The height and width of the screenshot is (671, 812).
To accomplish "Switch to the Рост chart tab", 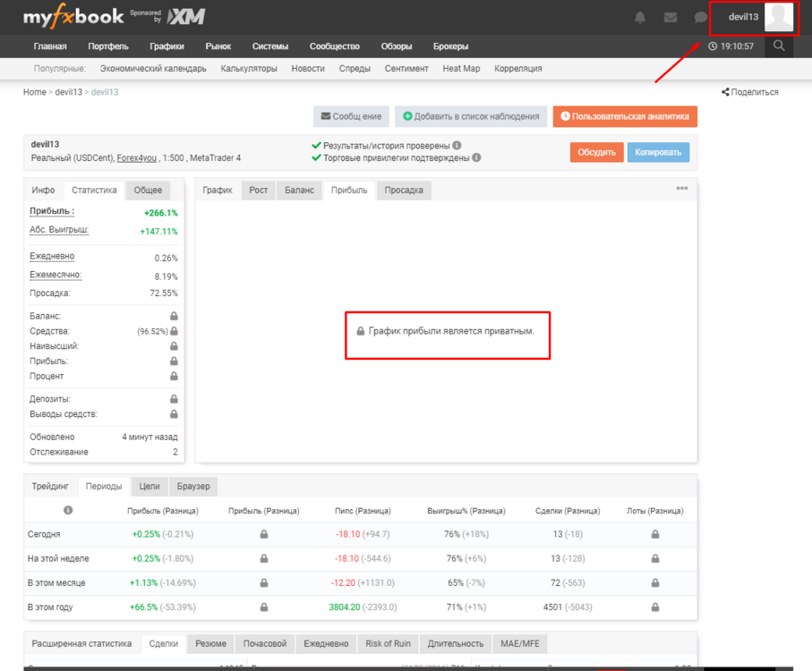I will [x=259, y=190].
